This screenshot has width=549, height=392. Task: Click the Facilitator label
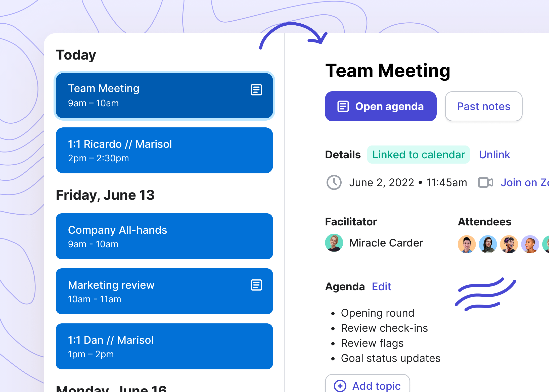(x=351, y=222)
